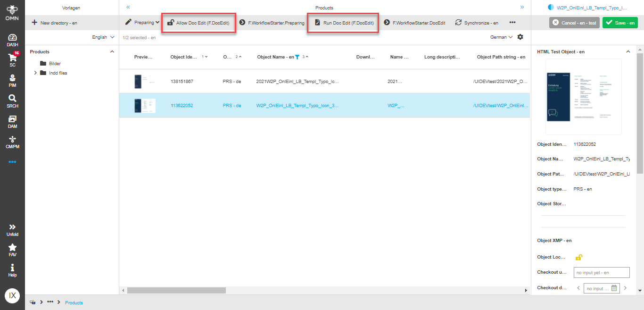Click Run Doc Edit toolbar item
Viewport: 644px width, 310px height.
(x=343, y=23)
